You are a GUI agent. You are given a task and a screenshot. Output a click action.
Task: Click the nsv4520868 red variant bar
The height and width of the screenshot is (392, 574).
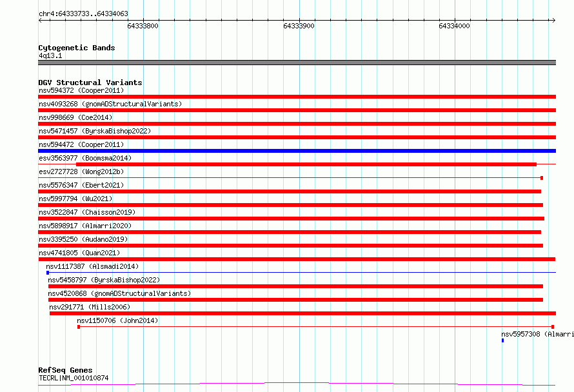(295, 300)
